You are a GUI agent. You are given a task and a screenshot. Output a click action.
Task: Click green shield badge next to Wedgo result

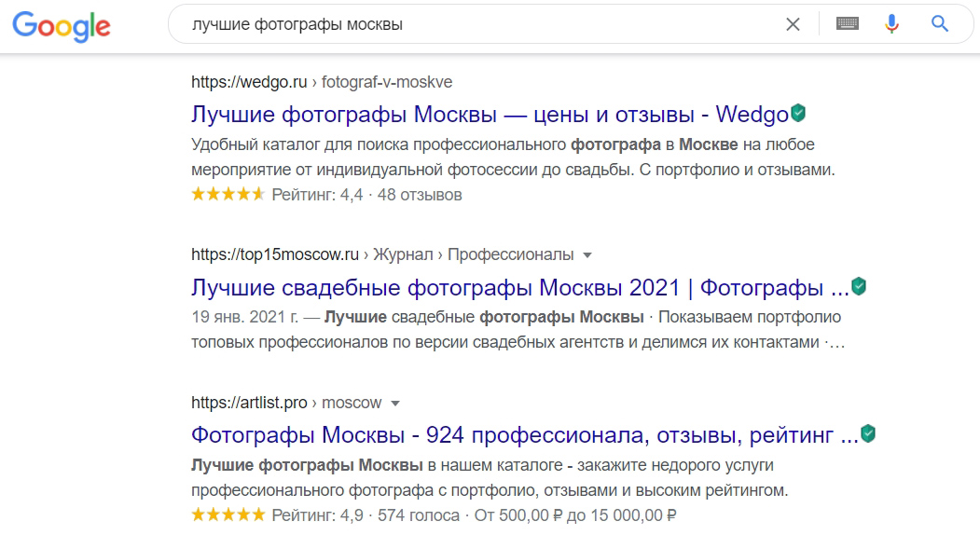tap(798, 114)
